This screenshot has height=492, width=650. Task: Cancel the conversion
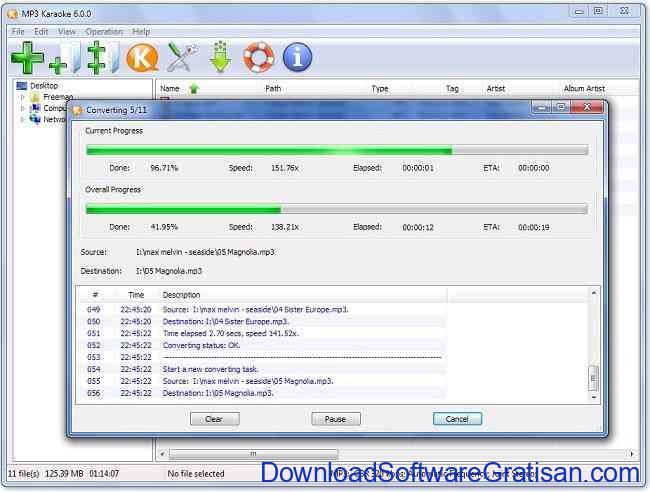click(x=457, y=419)
